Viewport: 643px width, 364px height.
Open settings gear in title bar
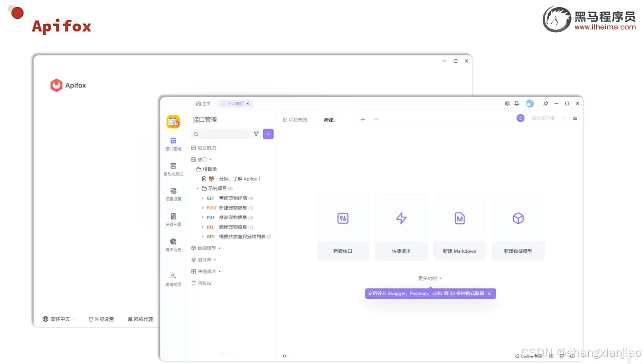click(x=507, y=104)
